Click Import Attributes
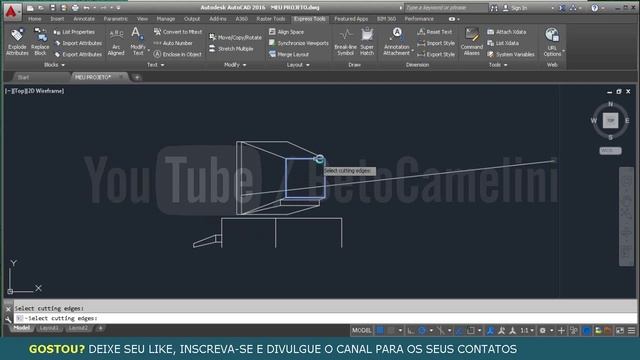The width and height of the screenshot is (640, 360). [x=78, y=43]
